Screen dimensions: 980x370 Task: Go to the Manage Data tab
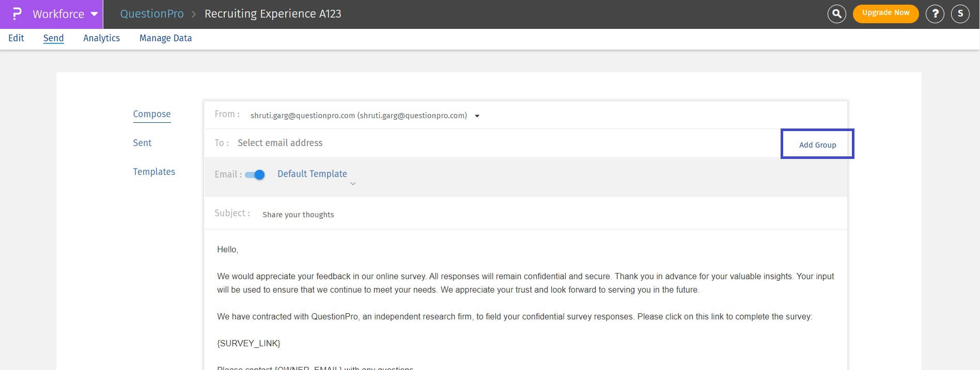[x=165, y=38]
